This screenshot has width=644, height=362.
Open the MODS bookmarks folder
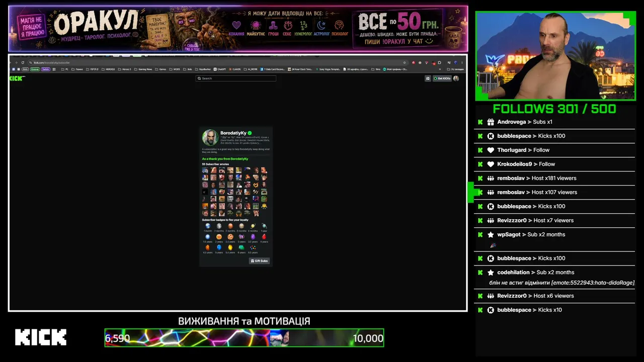[x=175, y=69]
